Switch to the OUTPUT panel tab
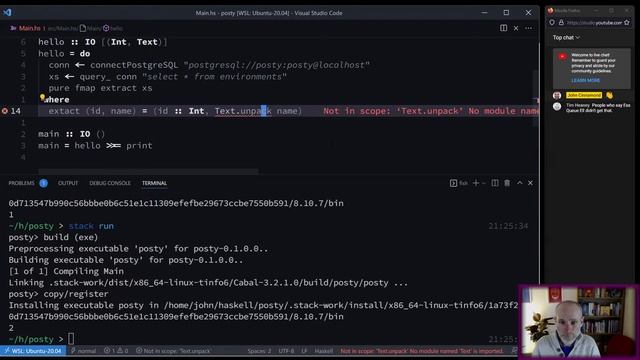The height and width of the screenshot is (360, 640). 68,183
